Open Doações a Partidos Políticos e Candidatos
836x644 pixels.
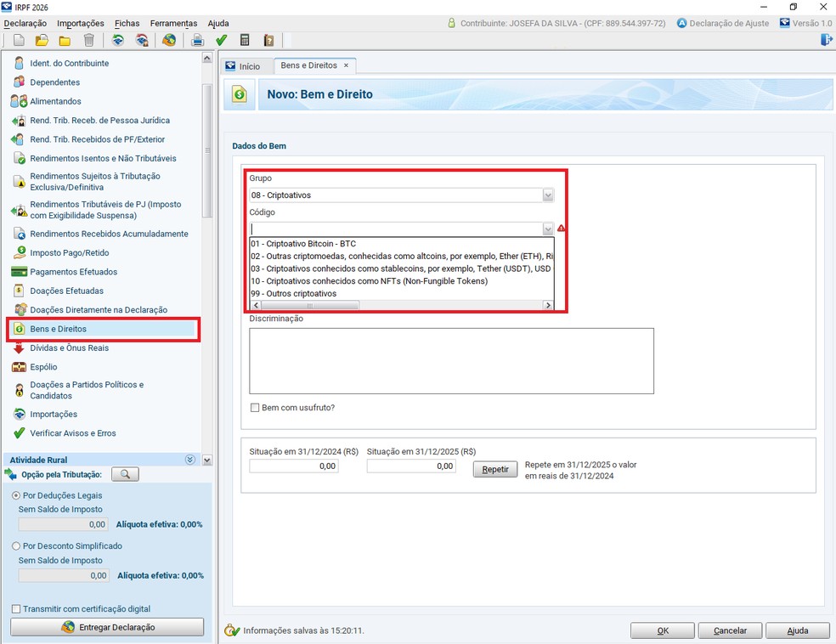pyautogui.click(x=87, y=390)
